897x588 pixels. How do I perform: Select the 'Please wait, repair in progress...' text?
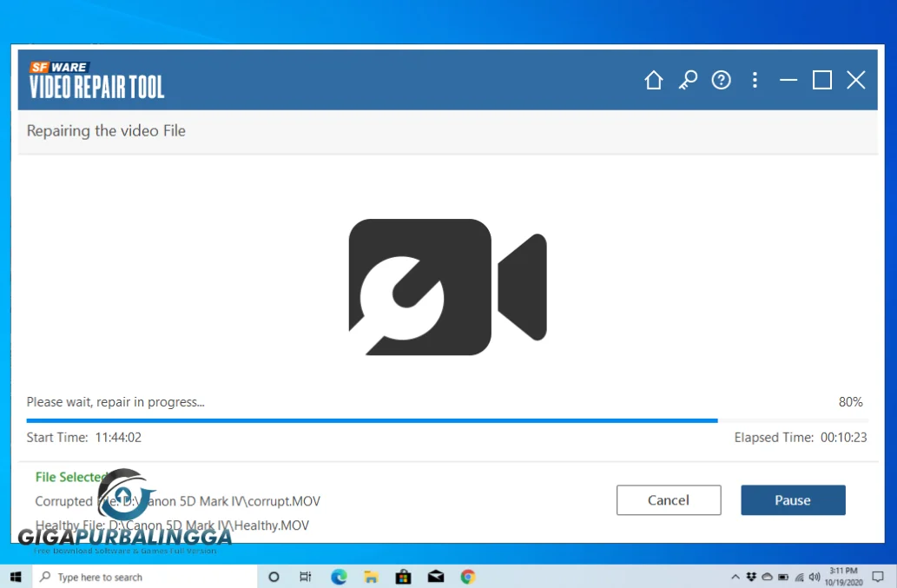pos(115,402)
